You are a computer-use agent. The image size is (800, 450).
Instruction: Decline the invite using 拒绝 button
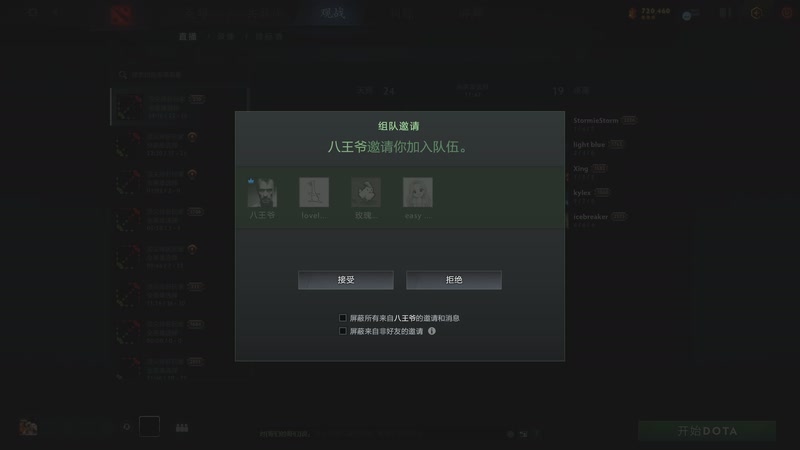coord(454,280)
